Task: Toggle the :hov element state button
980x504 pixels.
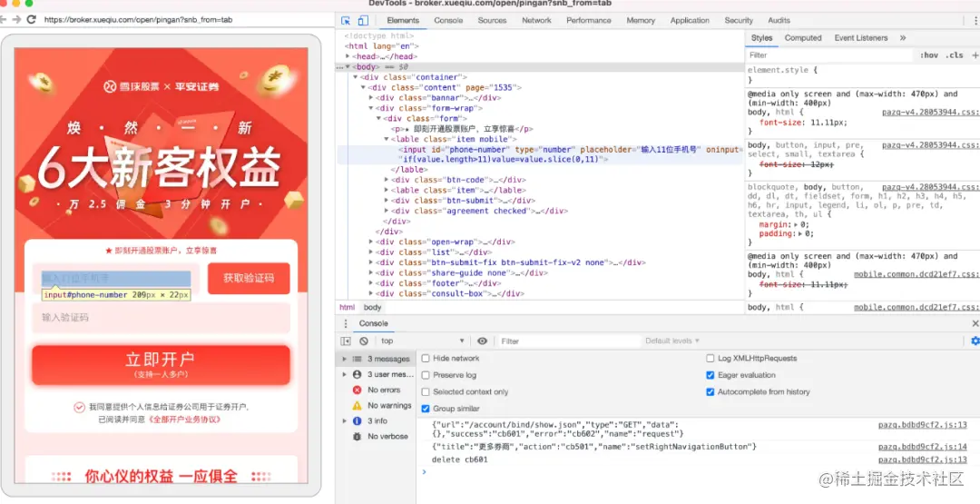Action: [929, 55]
